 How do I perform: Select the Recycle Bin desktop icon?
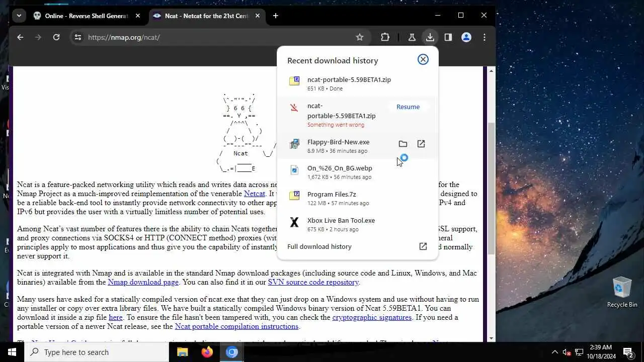pos(622,292)
